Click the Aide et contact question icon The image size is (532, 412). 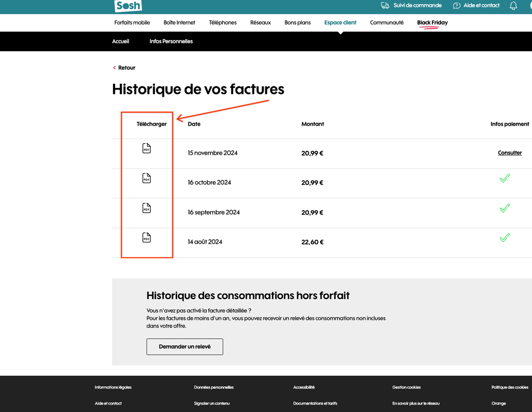[x=456, y=5]
